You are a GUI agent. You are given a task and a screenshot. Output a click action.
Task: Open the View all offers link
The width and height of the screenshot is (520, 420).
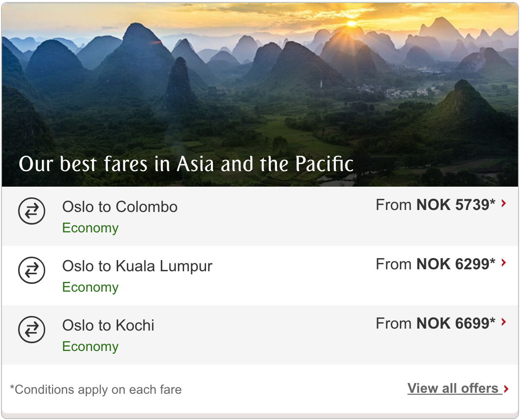click(x=453, y=388)
